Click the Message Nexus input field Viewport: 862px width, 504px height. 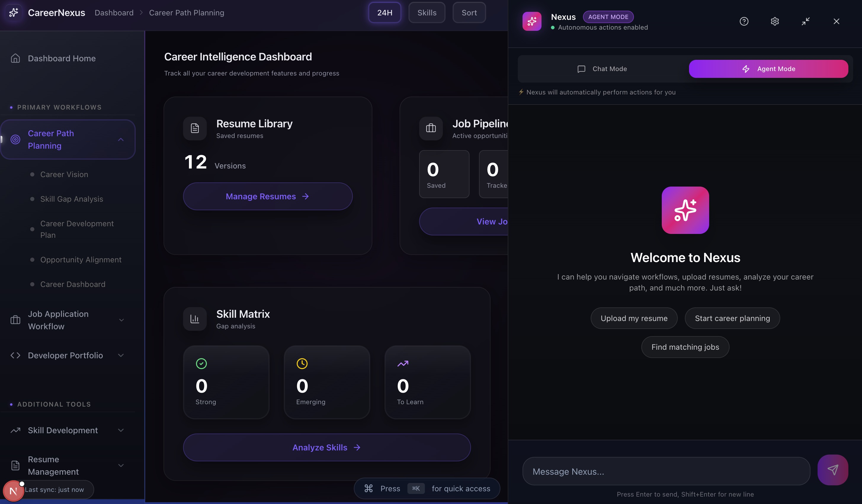666,471
